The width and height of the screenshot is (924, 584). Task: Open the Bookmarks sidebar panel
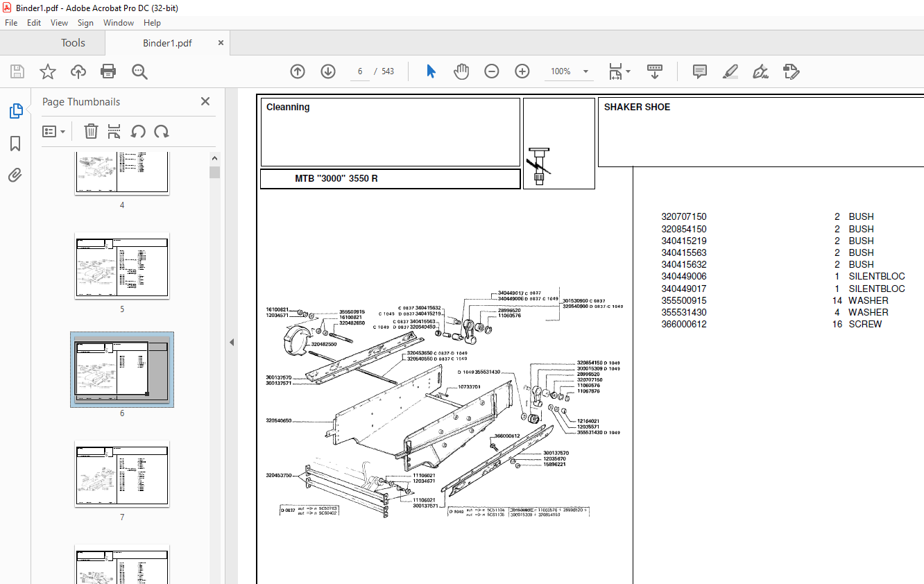tap(15, 144)
